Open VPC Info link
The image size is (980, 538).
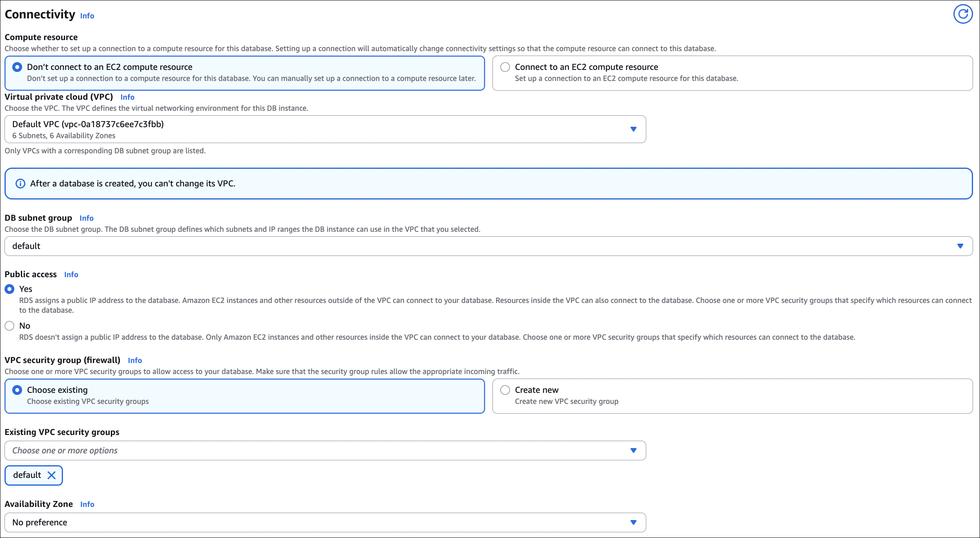pyautogui.click(x=127, y=97)
